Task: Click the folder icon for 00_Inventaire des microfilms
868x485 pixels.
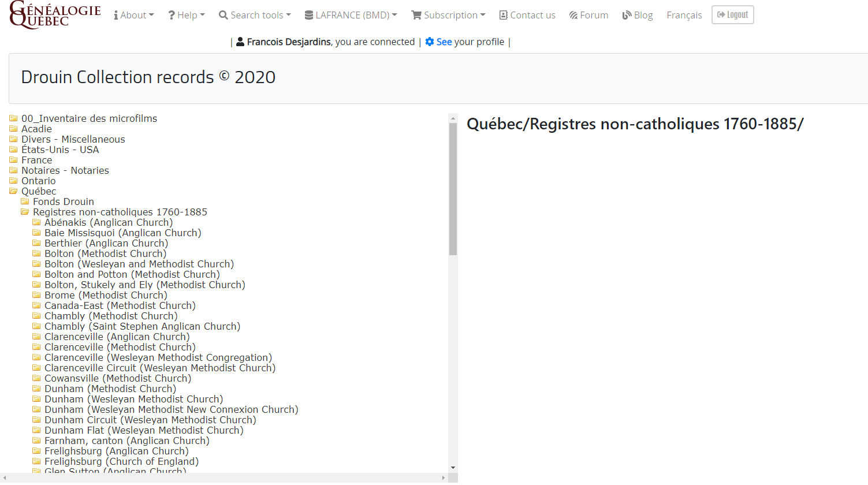Action: point(13,118)
